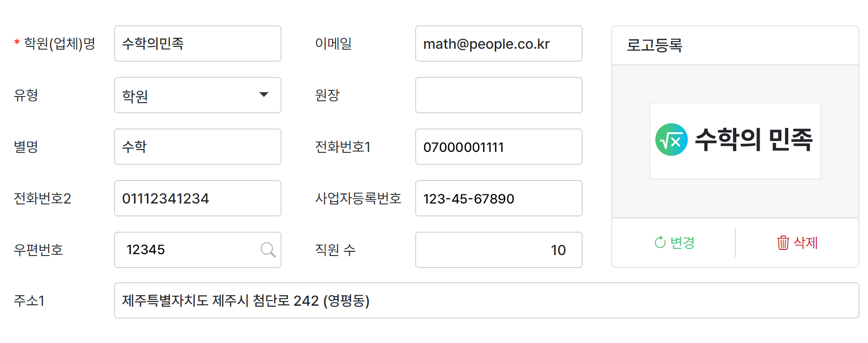The width and height of the screenshot is (868, 343).
Task: Click the postal code search magnifier icon
Action: (x=268, y=249)
